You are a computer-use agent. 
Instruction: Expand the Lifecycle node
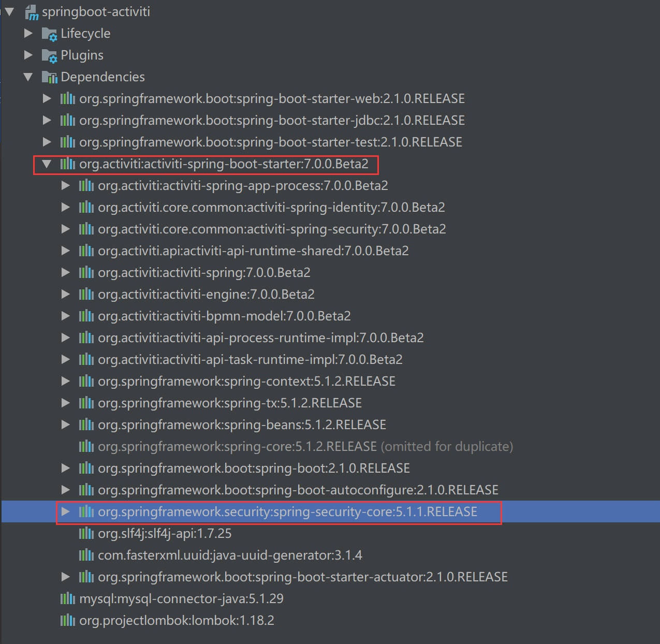point(28,33)
